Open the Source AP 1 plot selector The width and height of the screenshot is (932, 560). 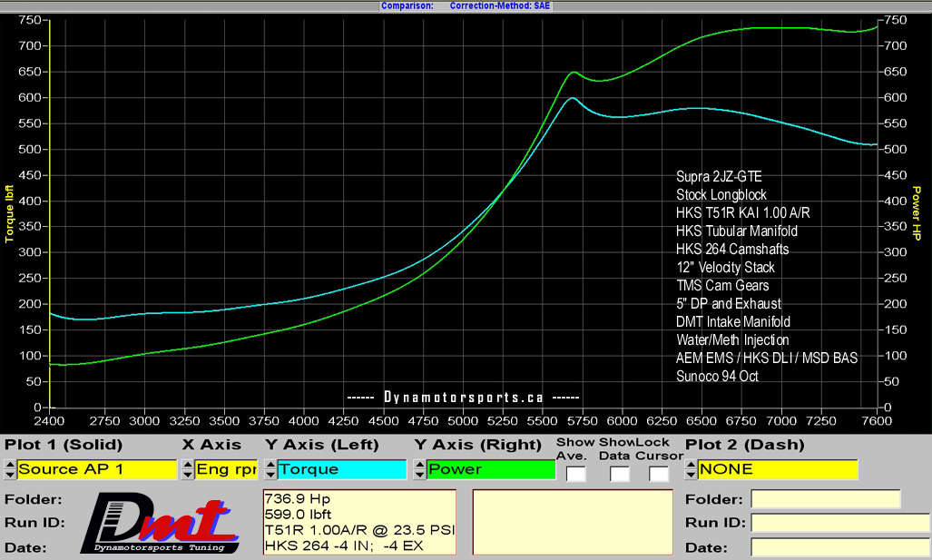[97, 469]
